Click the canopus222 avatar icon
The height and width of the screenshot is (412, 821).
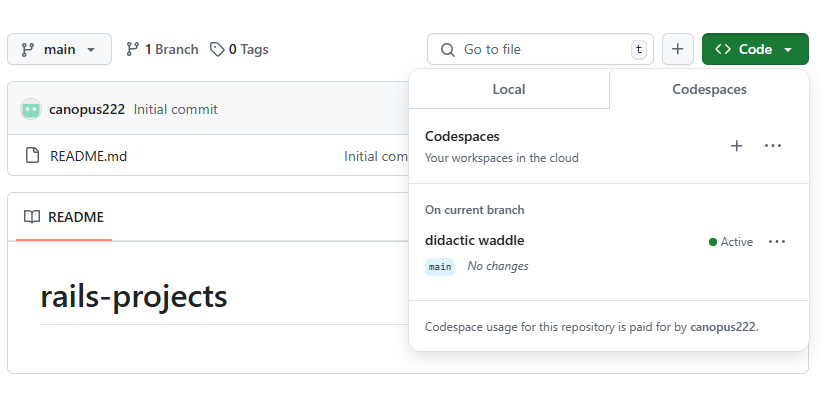click(31, 109)
